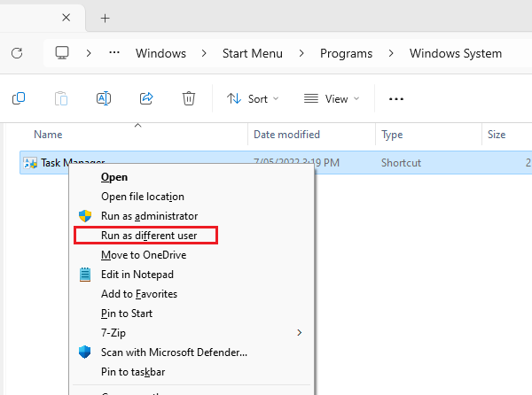Select Open file location
532x395 pixels.
143,197
